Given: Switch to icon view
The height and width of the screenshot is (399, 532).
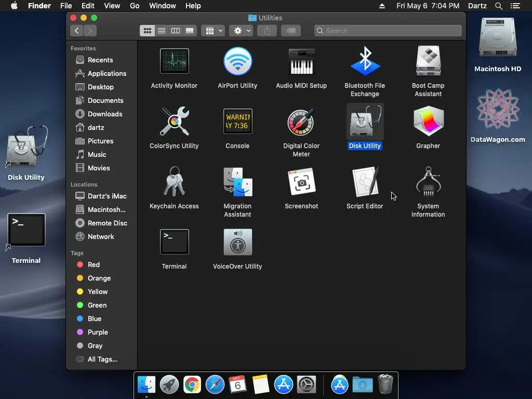Looking at the screenshot, I should 147,31.
